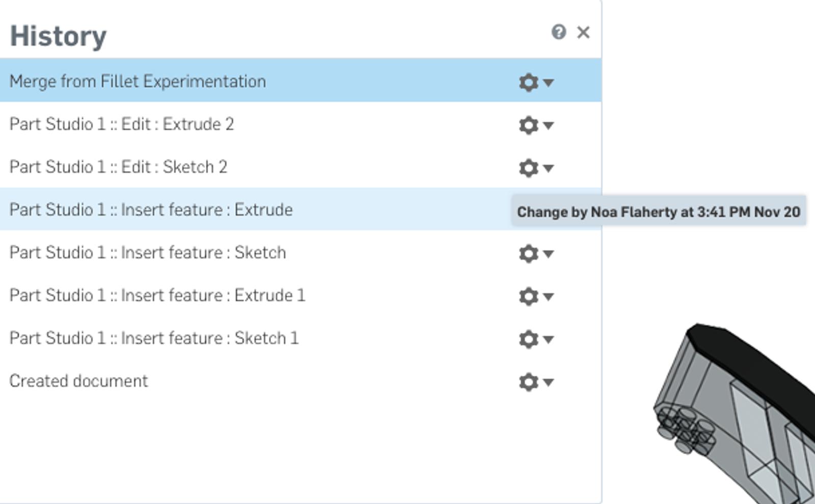Click the Change by Noa Flaherty tooltip
Screen dimensions: 815x504
[658, 212]
